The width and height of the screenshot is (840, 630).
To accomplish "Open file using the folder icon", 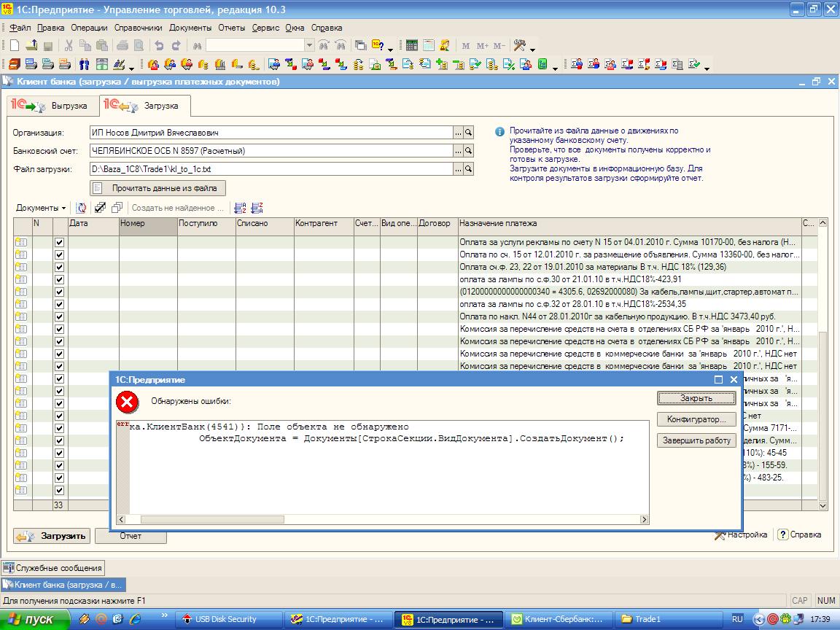I will coord(31,45).
